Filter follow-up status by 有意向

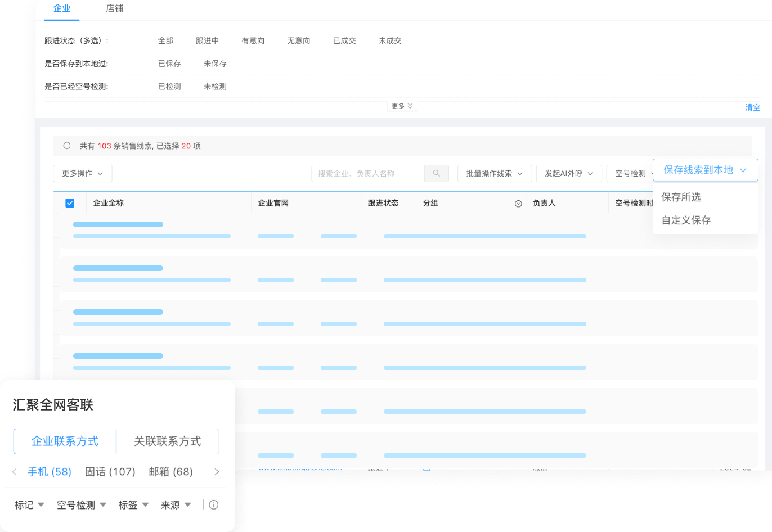[253, 41]
